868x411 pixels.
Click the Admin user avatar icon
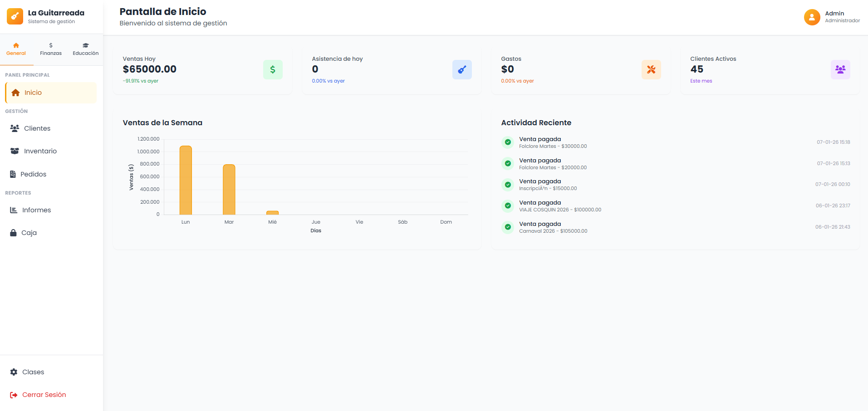[812, 17]
